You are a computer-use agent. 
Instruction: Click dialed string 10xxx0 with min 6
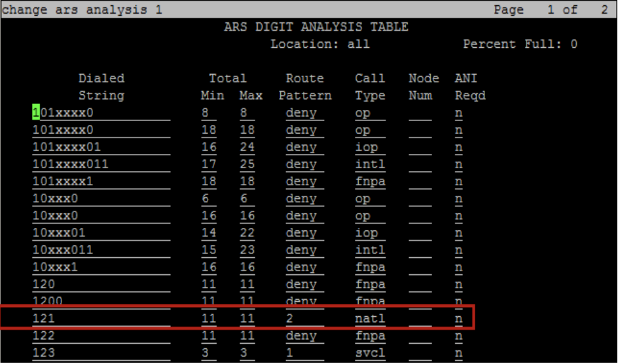101,198
